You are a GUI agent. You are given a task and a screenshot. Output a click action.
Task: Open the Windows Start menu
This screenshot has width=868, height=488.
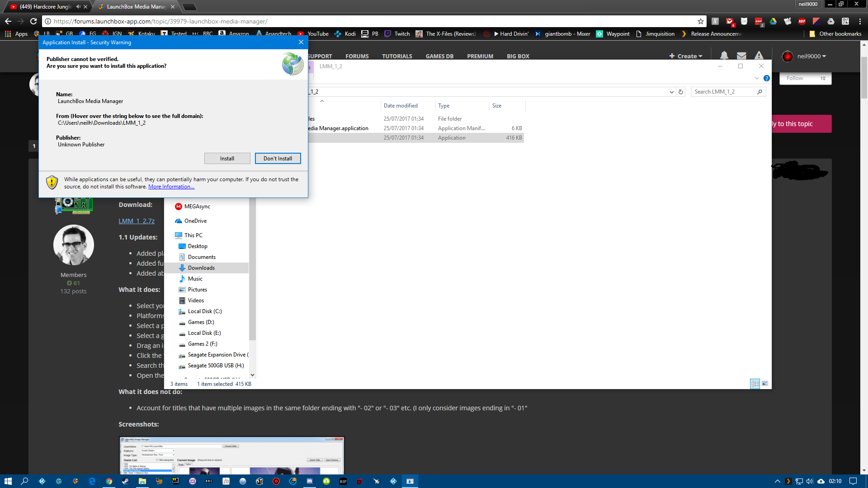point(8,481)
